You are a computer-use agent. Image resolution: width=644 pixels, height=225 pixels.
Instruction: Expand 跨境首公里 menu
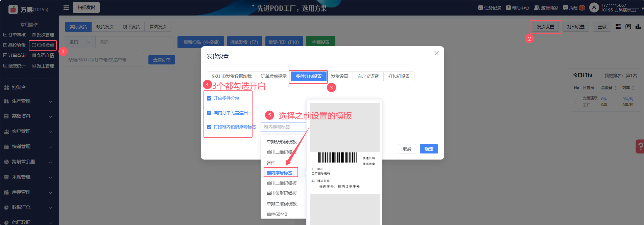[x=29, y=162]
